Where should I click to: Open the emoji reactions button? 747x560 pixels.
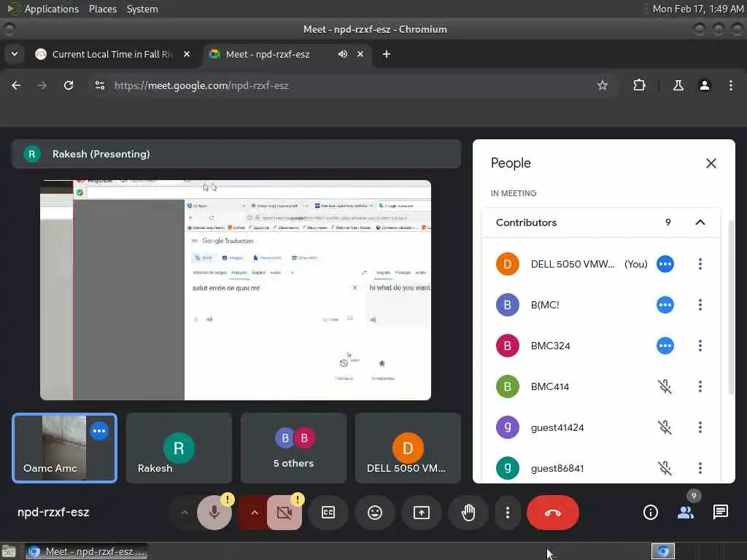click(x=375, y=513)
